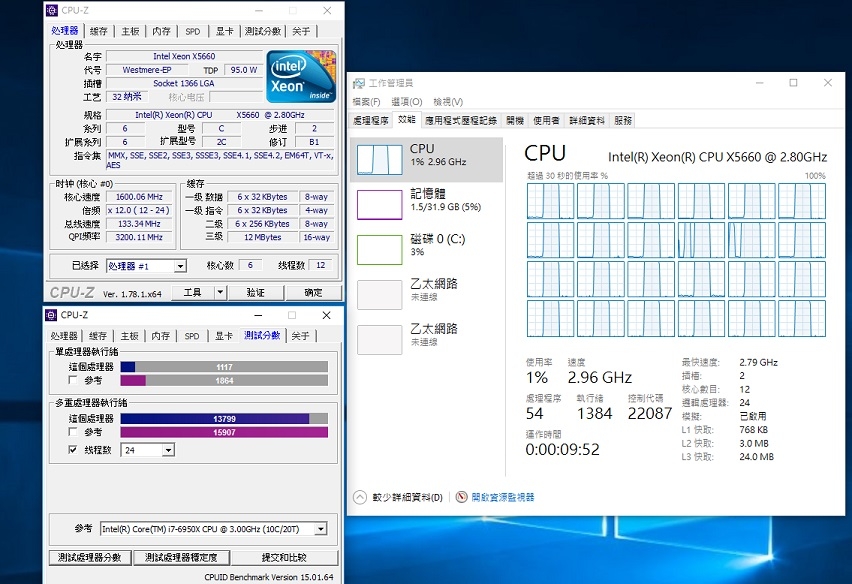852x584 pixels.
Task: Click the Intel Xeon inside logo
Action: pos(299,76)
